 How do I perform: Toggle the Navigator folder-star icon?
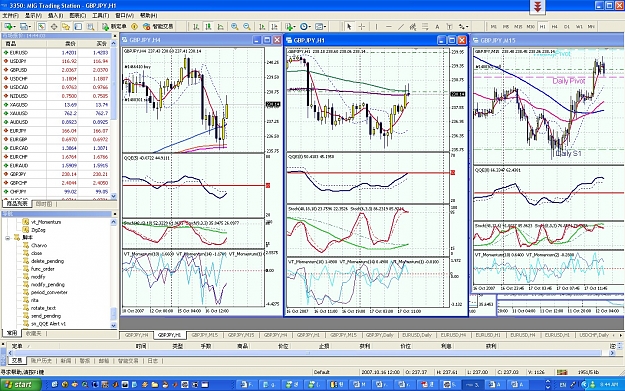click(x=66, y=26)
